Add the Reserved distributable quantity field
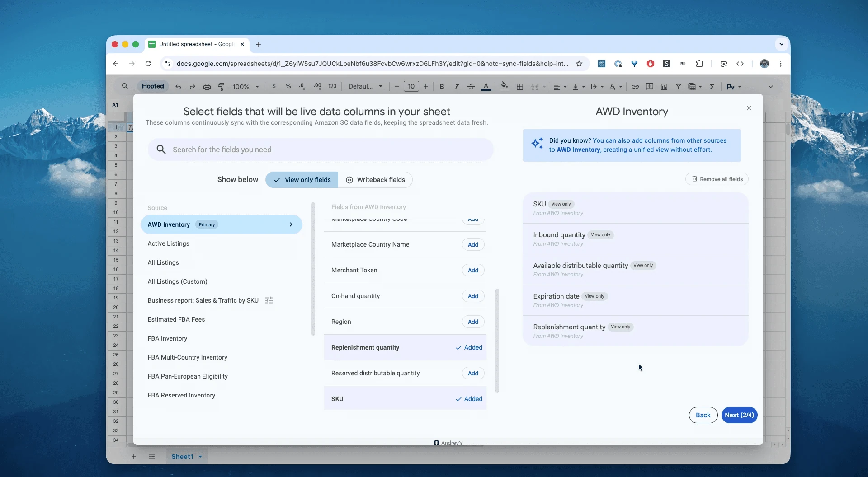 (473, 373)
